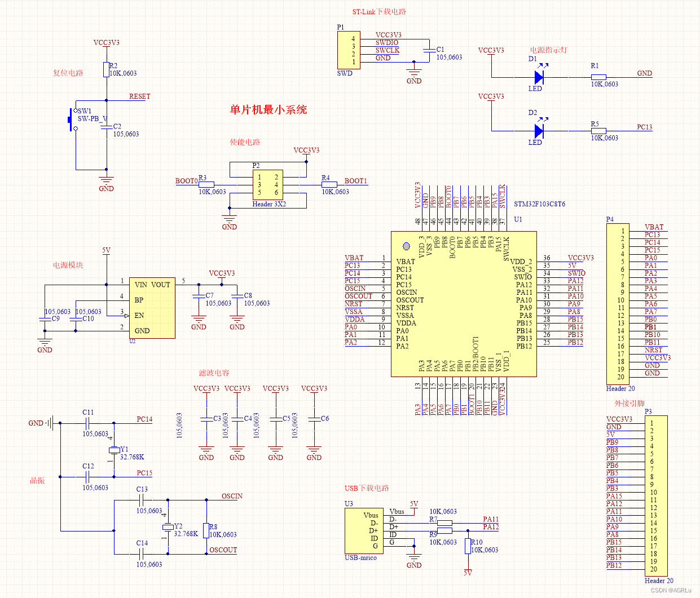Screen dimensions: 700x598
Task: Click capacitor C14 symbol near OSCOUT
Action: coord(142,553)
